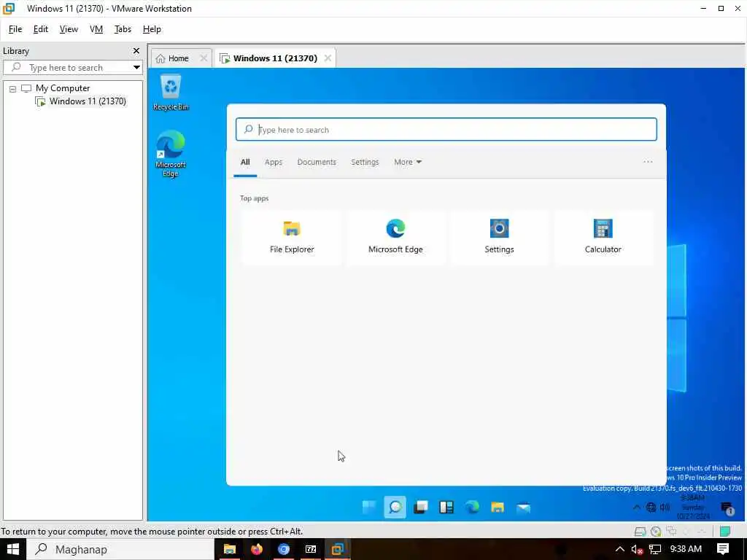Image resolution: width=747 pixels, height=560 pixels.
Task: Close the Windows 11 (21370) tab
Action: pos(328,58)
